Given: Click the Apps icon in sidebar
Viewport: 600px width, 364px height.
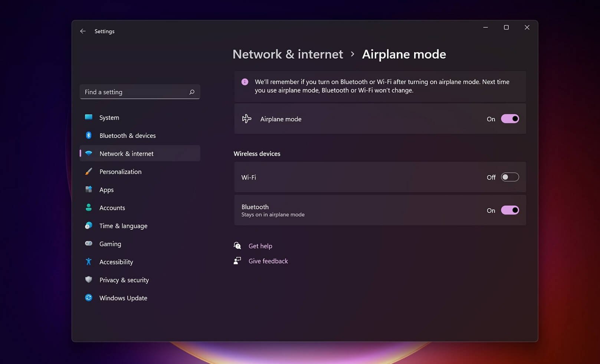Looking at the screenshot, I should point(89,190).
